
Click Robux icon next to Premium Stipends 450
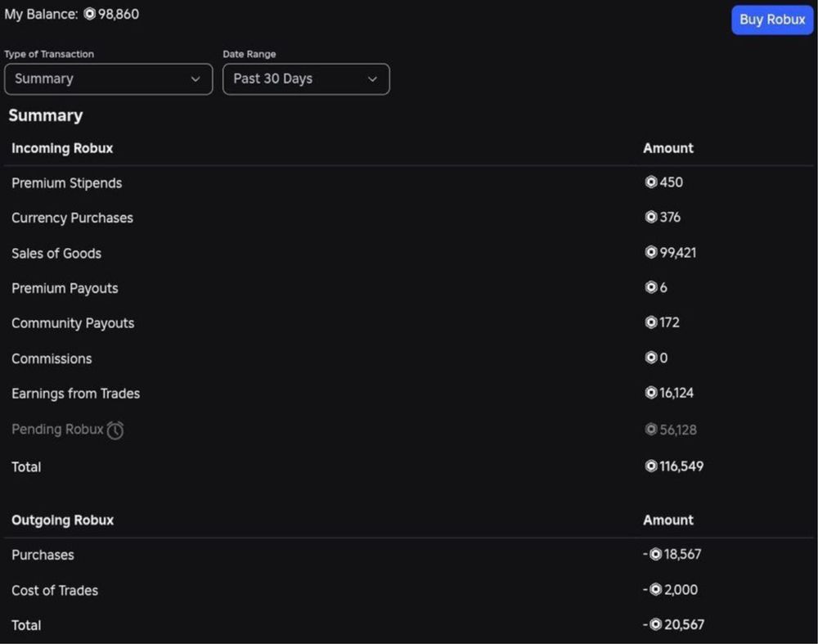coord(650,182)
